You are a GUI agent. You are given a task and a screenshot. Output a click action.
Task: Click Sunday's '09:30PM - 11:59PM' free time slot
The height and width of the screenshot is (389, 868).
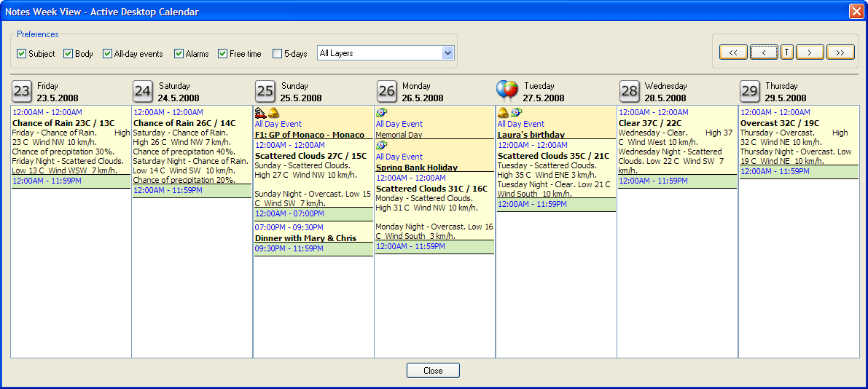313,249
